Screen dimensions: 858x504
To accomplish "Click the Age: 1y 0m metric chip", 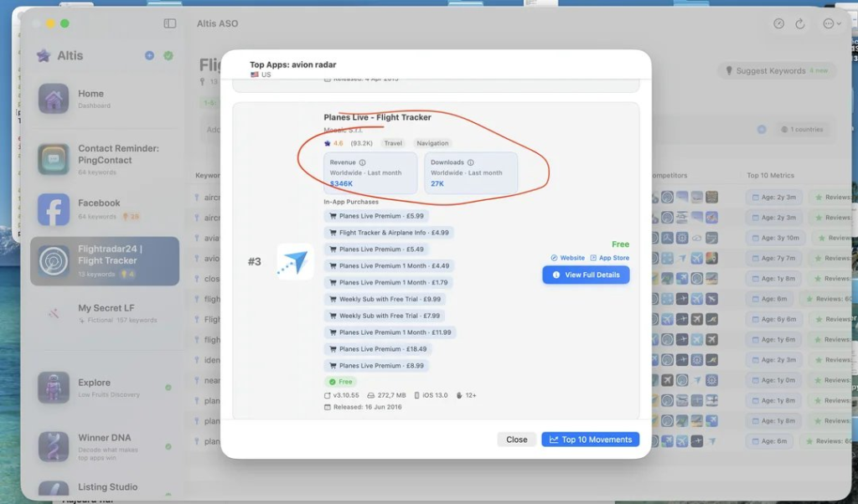I will [773, 380].
